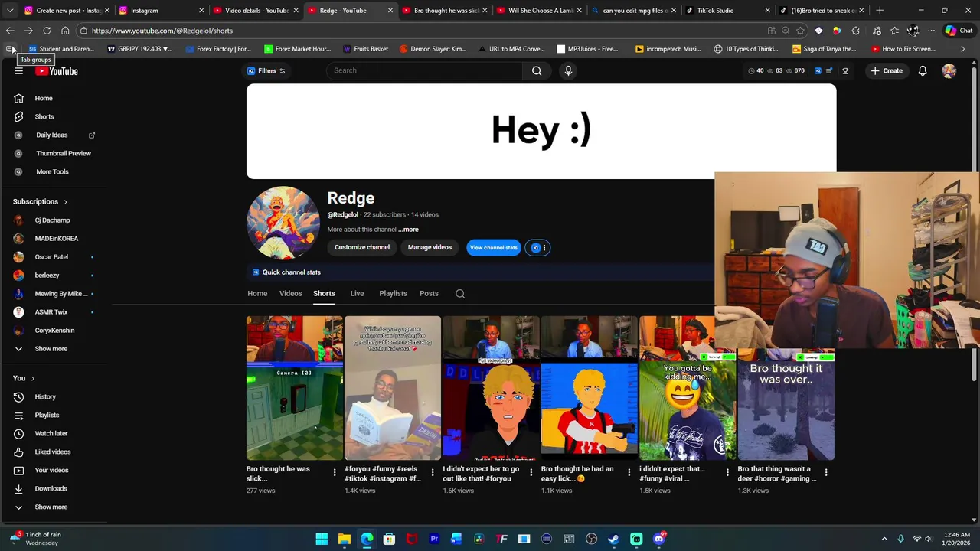Open Discord from the taskbar

click(x=658, y=539)
